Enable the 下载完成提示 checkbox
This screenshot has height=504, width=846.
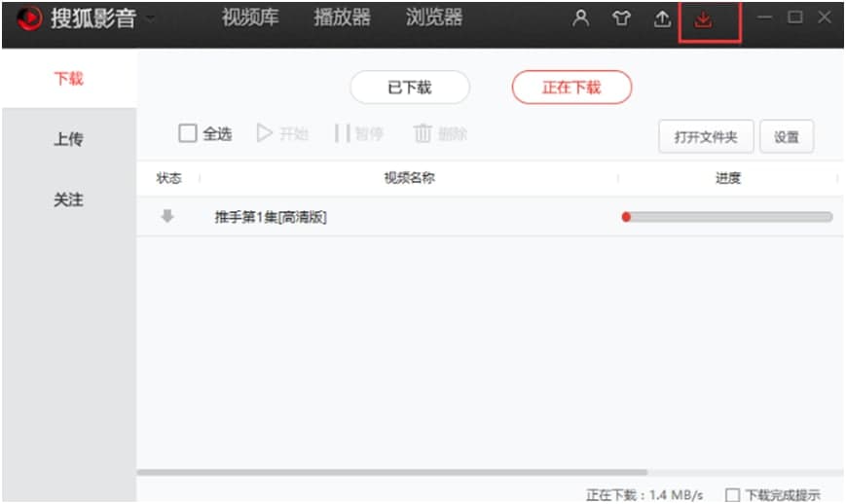(732, 495)
